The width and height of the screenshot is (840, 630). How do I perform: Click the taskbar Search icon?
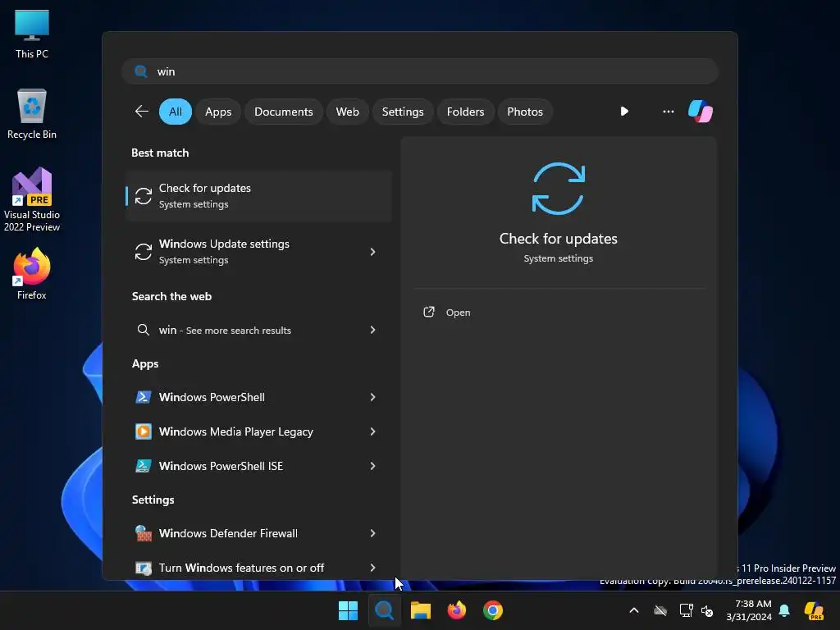point(384,610)
